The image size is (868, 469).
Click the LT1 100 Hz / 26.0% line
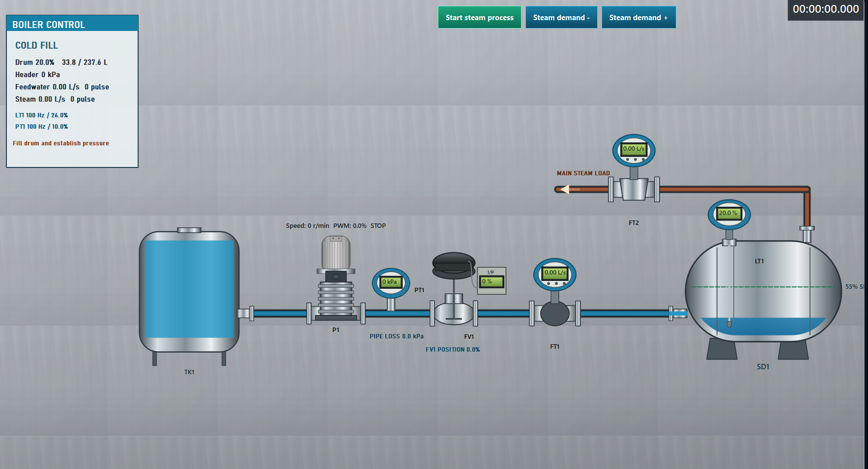[x=42, y=115]
